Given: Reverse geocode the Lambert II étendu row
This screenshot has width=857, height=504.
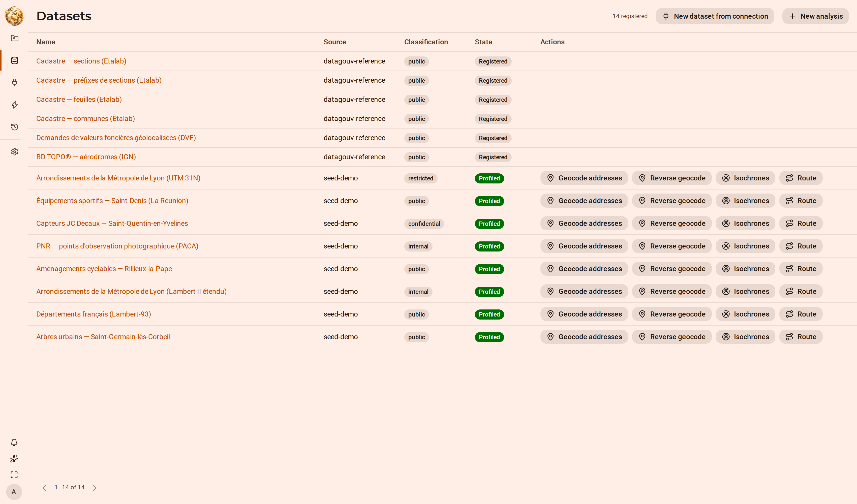Looking at the screenshot, I should pos(672,292).
